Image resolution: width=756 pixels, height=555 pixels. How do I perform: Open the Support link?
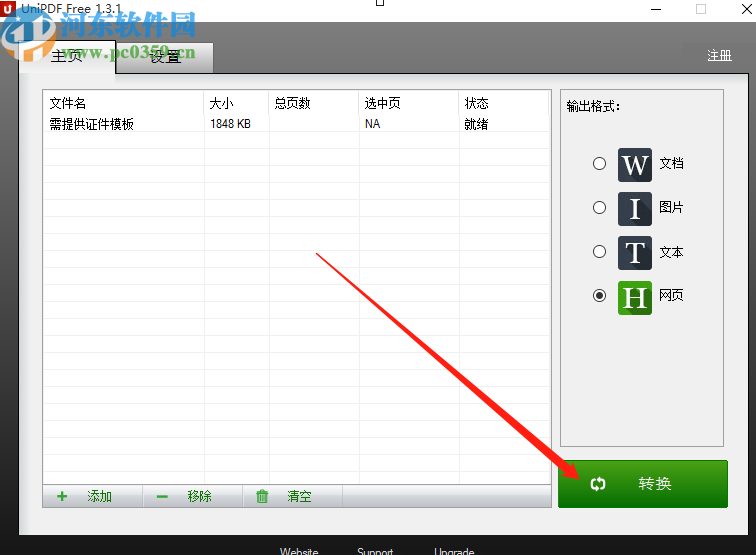point(375,551)
